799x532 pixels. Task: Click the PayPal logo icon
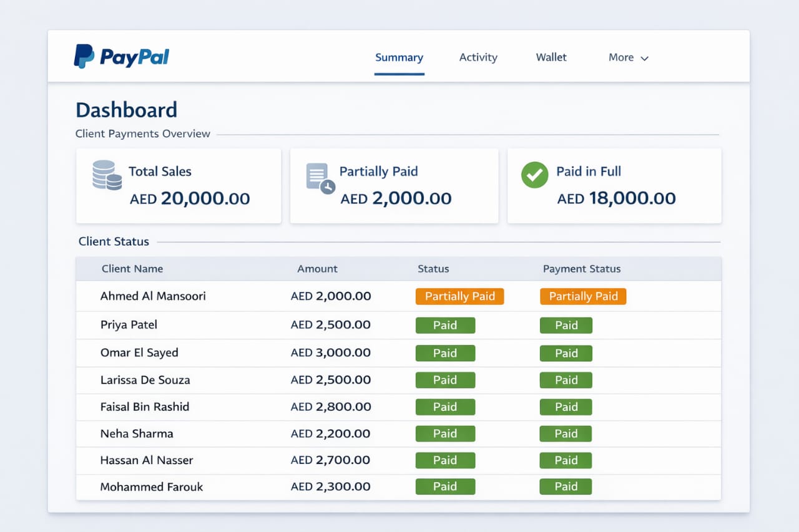[x=84, y=56]
